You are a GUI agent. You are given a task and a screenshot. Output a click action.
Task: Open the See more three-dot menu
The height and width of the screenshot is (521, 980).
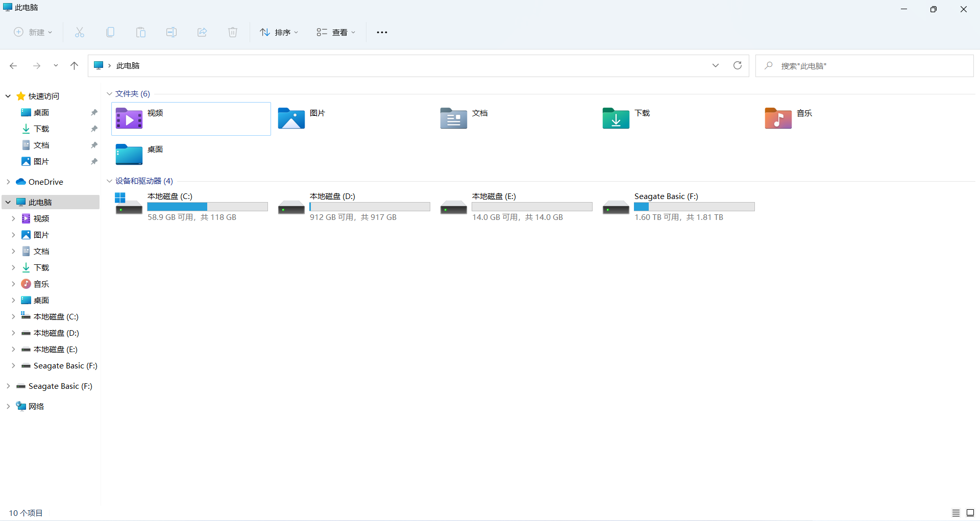(382, 32)
